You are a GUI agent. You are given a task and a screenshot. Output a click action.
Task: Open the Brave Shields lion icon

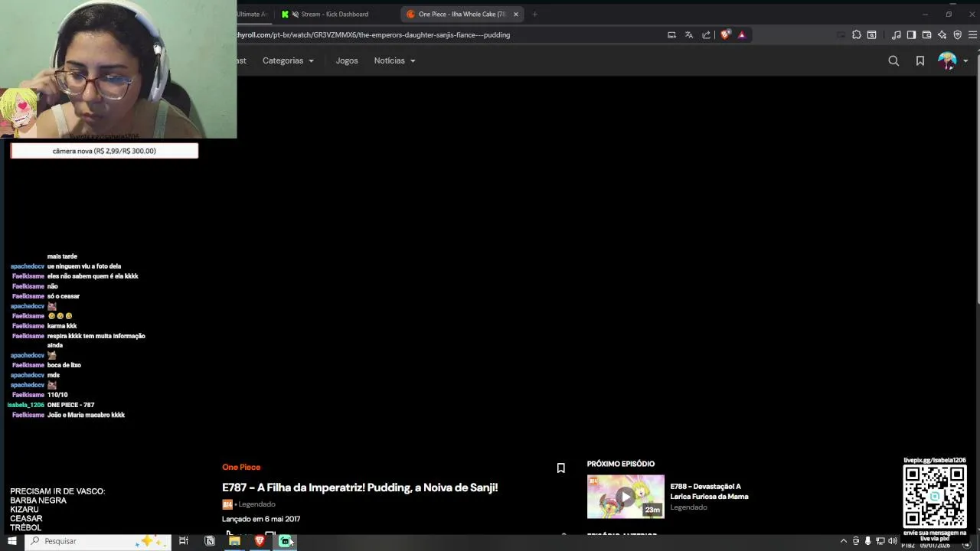725,34
